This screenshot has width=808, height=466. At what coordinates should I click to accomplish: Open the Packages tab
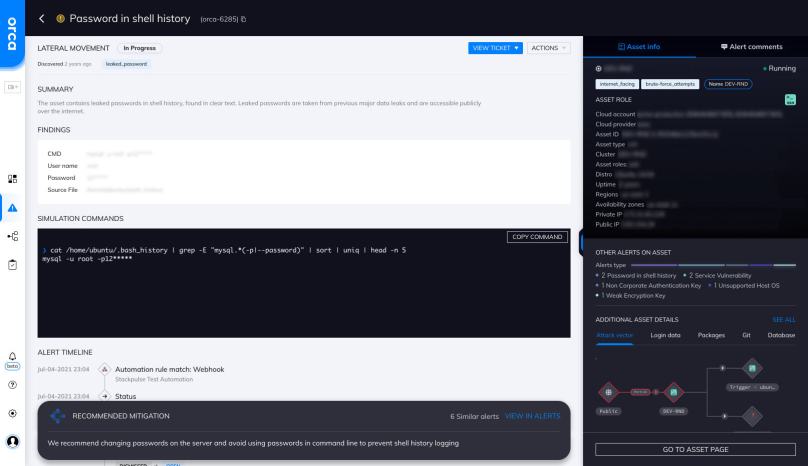click(712, 334)
